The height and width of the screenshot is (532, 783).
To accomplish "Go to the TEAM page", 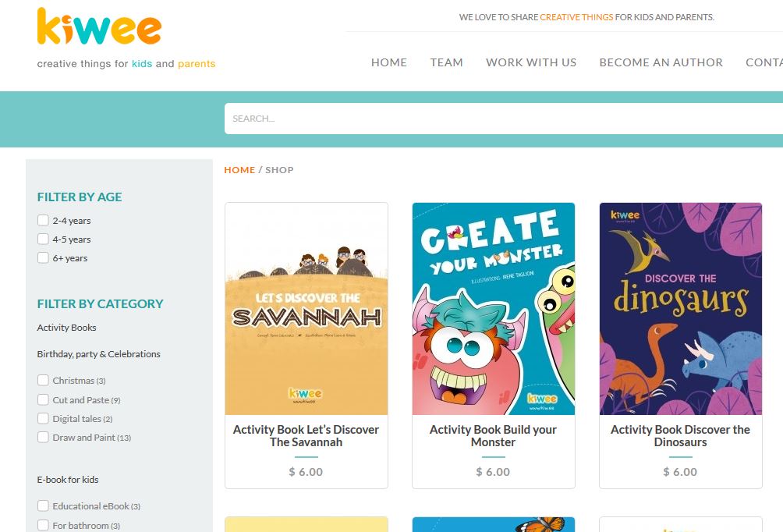I will click(446, 62).
